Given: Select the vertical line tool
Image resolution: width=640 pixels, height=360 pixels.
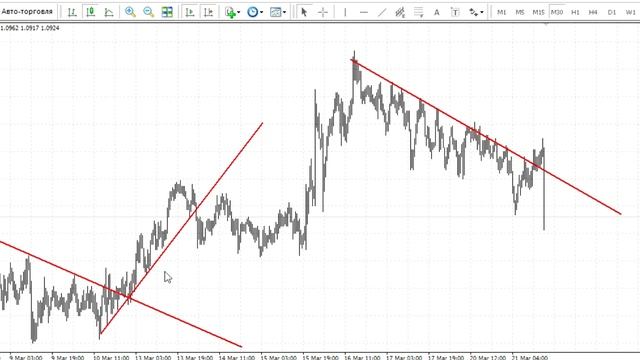Looking at the screenshot, I should coord(345,12).
